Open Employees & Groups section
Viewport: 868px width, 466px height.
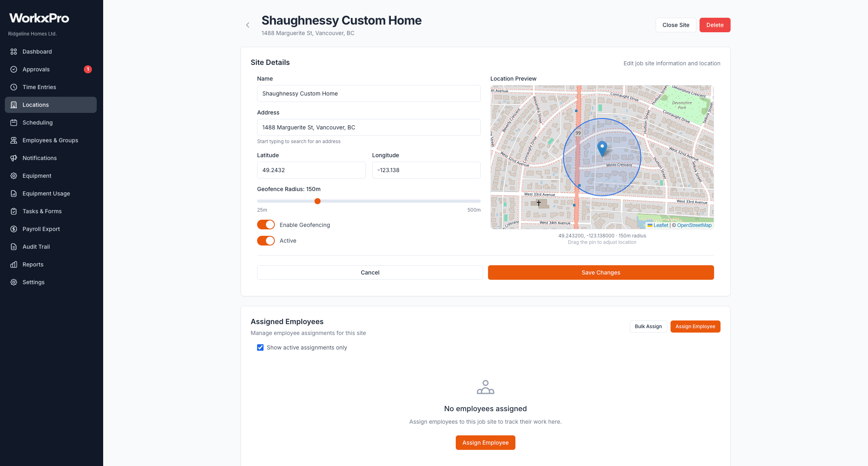pos(50,140)
